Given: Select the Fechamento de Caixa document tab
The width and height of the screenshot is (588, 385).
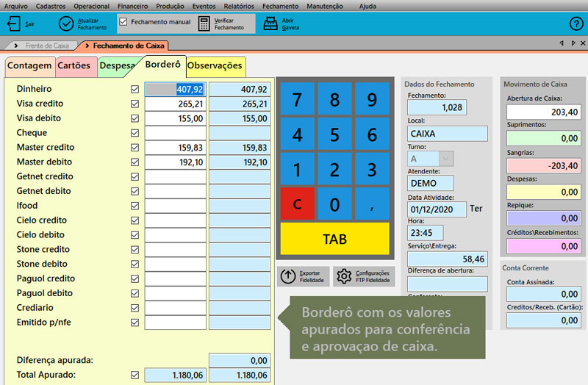Looking at the screenshot, I should 125,46.
